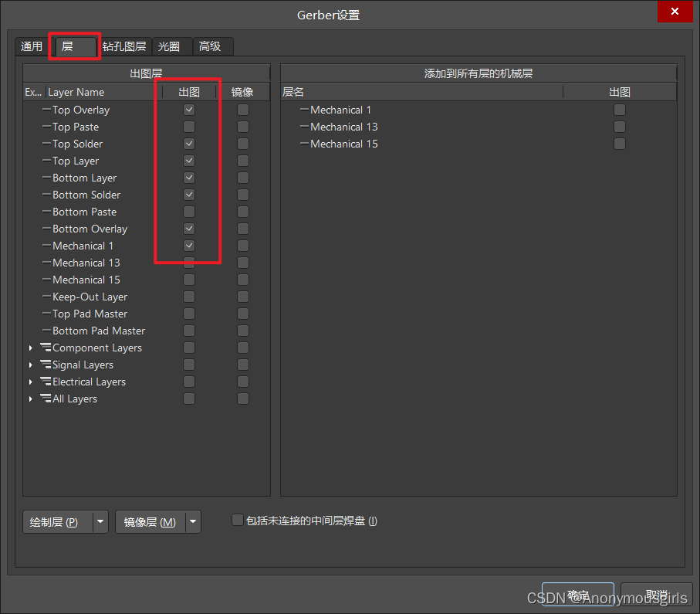This screenshot has width=700, height=614.
Task: Select the Keep-Out Layer row
Action: (x=90, y=297)
